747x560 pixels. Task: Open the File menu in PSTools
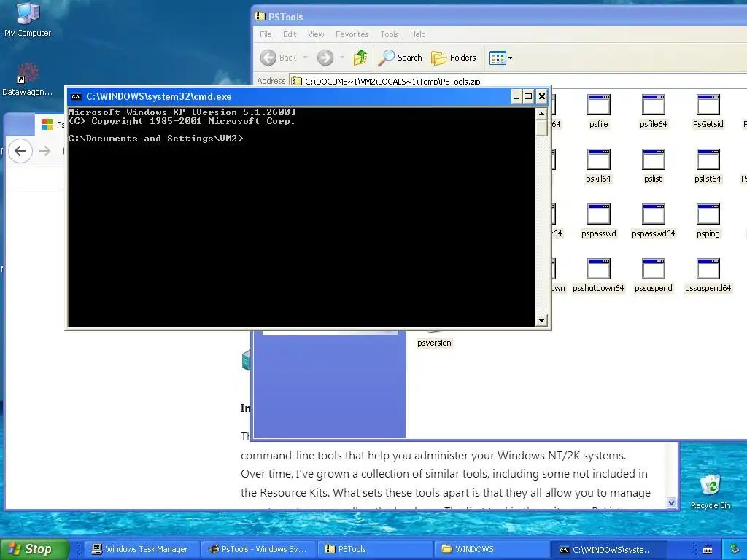(266, 34)
